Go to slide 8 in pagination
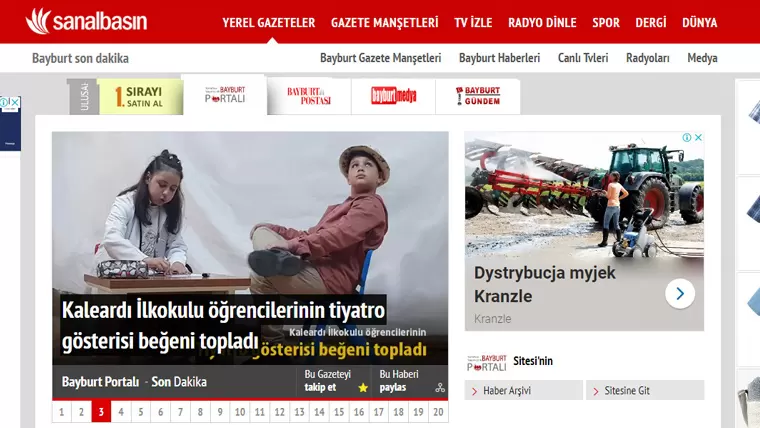The image size is (760, 428). click(200, 412)
